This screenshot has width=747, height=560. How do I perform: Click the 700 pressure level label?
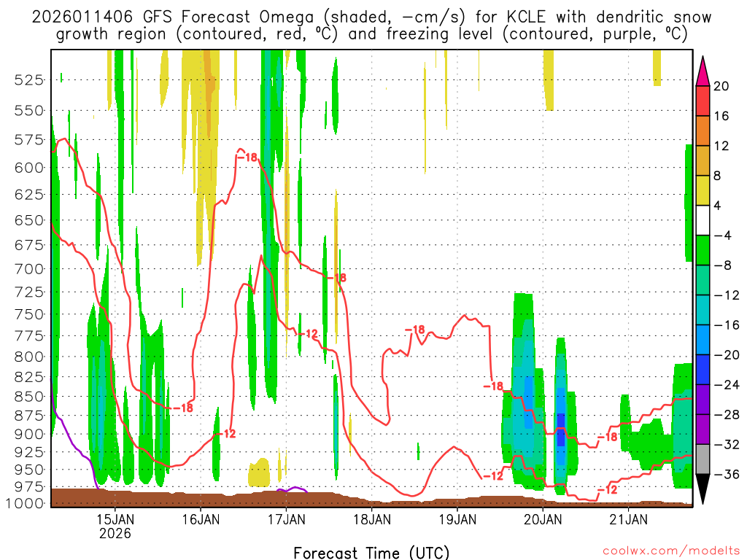point(29,269)
